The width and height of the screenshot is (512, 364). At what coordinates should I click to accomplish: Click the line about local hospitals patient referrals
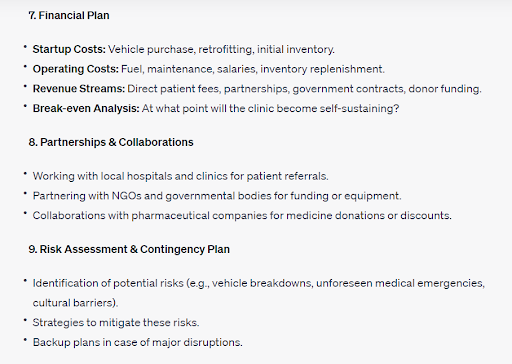click(181, 176)
